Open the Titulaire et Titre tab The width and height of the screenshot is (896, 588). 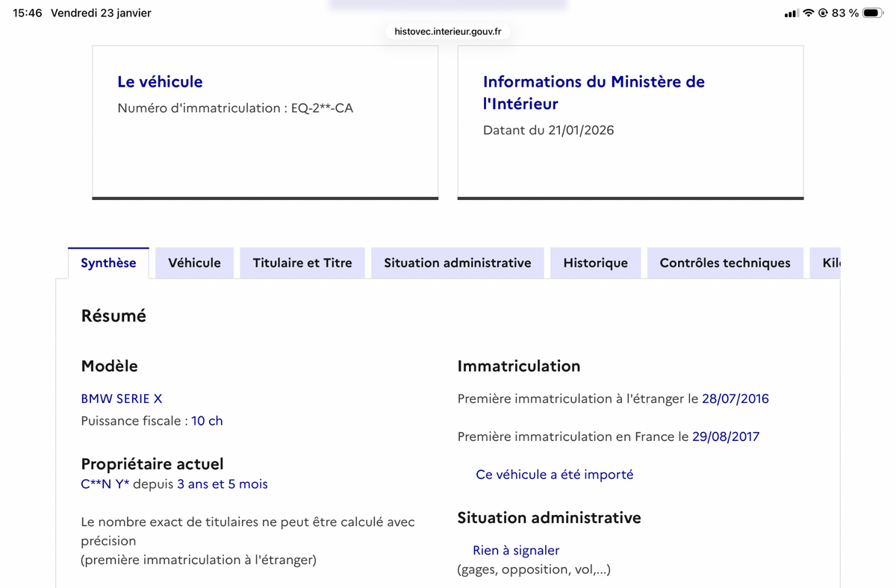(x=302, y=263)
